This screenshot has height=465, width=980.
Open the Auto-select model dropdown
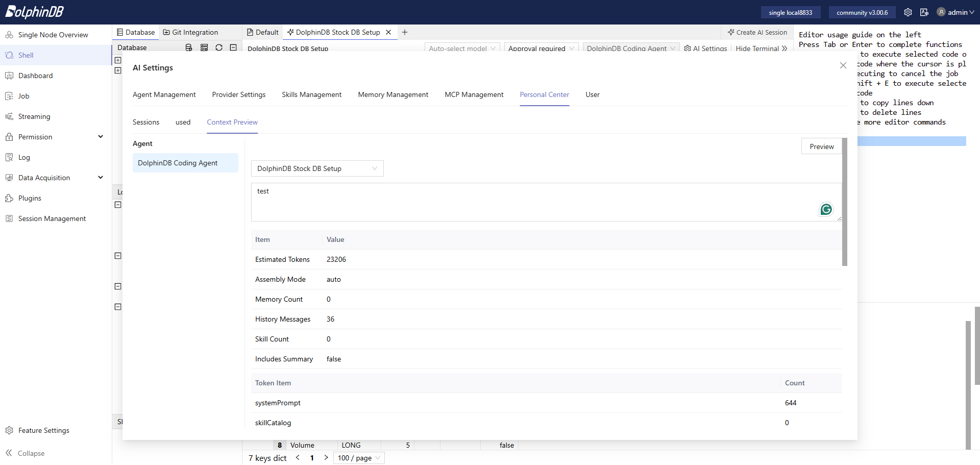coord(462,48)
